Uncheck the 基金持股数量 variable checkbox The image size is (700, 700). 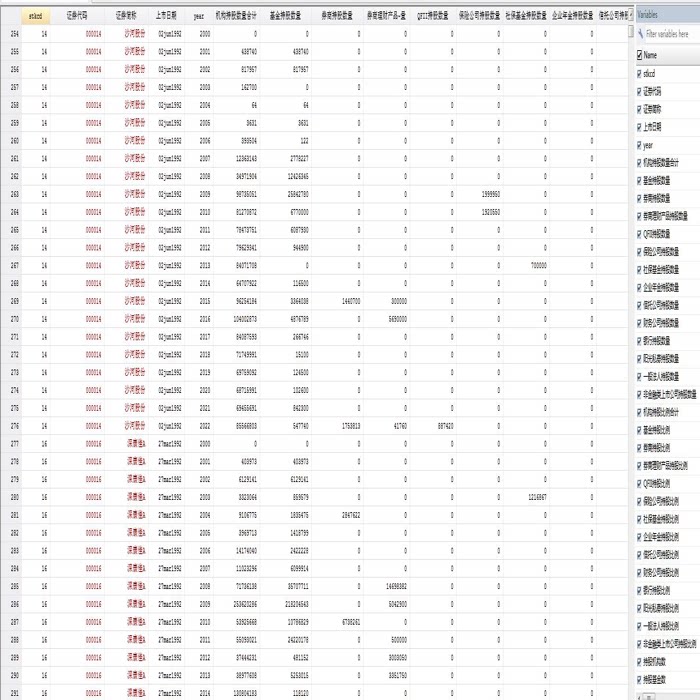click(x=639, y=180)
